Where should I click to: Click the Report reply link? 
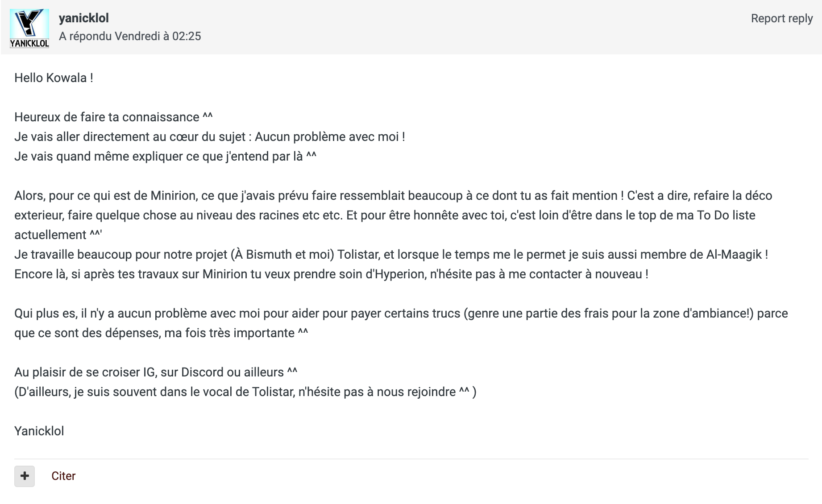pyautogui.click(x=782, y=18)
